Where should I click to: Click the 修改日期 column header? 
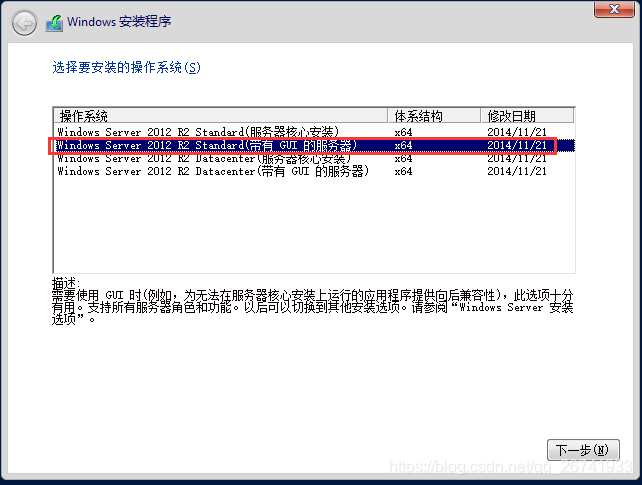[527, 116]
